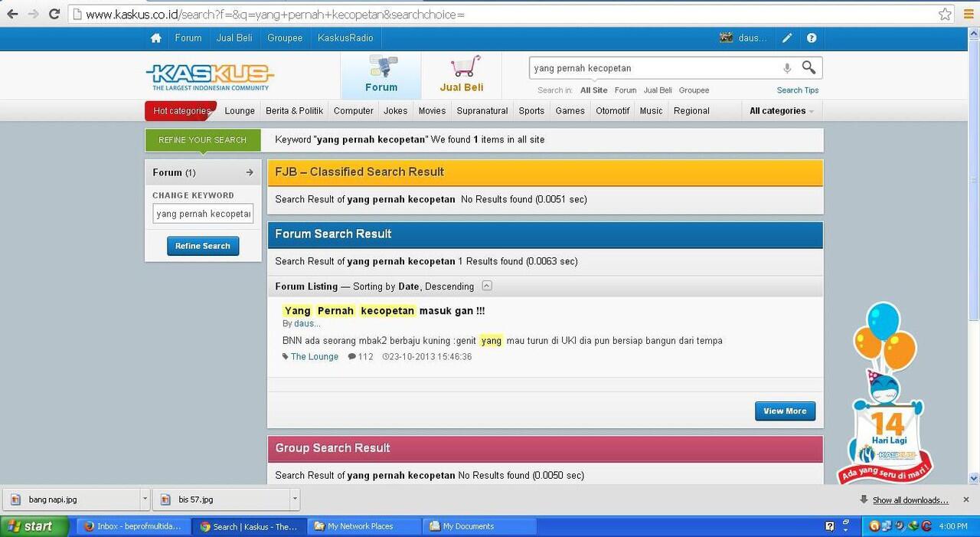This screenshot has width=980, height=537.
Task: Open the bis 57.jpg download options arrow
Action: (x=295, y=500)
